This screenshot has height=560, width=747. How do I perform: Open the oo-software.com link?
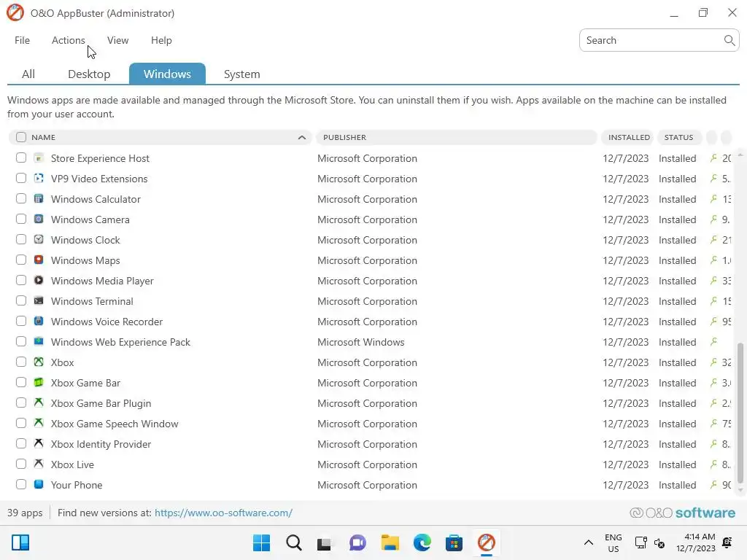tap(223, 513)
